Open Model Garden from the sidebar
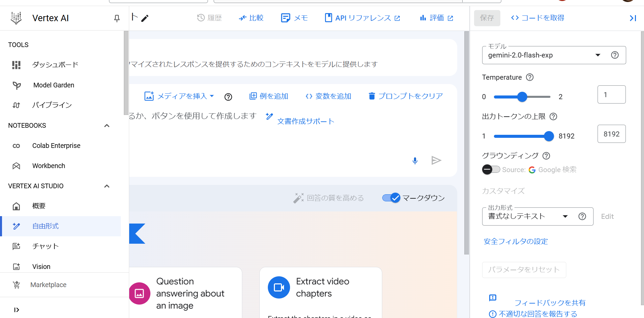 (53, 85)
